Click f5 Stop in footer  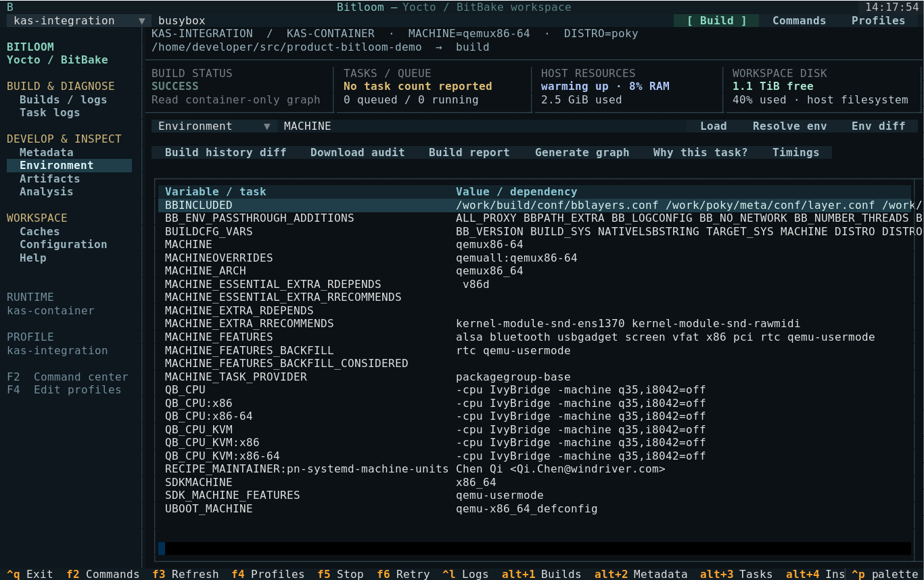point(341,574)
